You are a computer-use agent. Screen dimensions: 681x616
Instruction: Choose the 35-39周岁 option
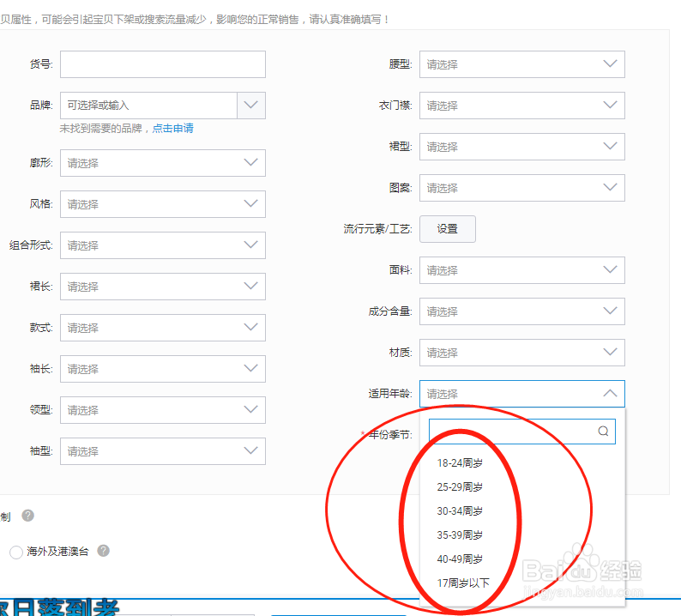click(x=460, y=534)
